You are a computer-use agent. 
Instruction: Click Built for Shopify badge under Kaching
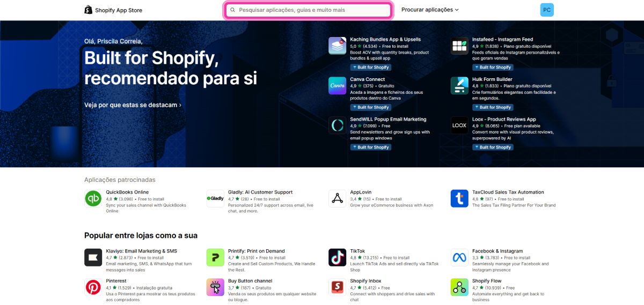point(371,68)
